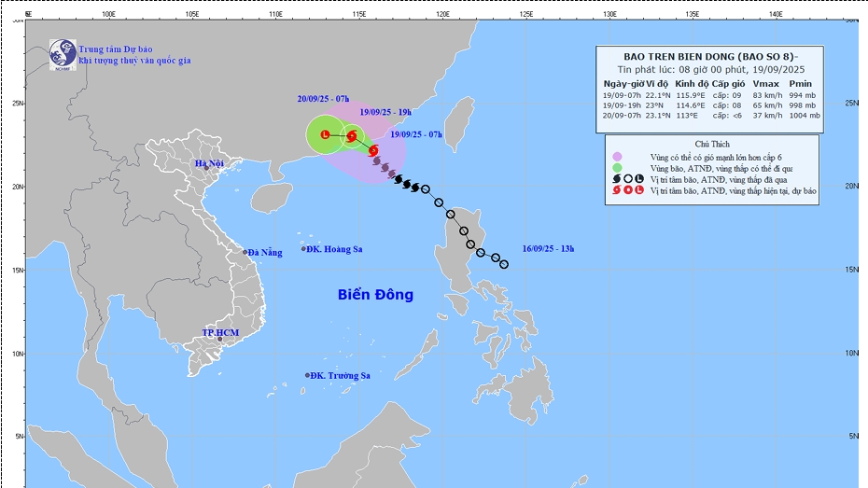This screenshot has width=868, height=488.
Task: Click the '16/09/25 - 13h' track start label
Action: point(548,248)
